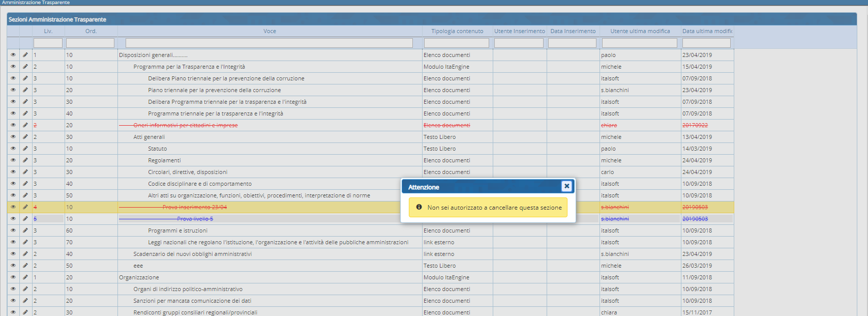Image resolution: width=868 pixels, height=316 pixels.
Task: Edit the Regolamenti row with pencil icon
Action: [25, 160]
